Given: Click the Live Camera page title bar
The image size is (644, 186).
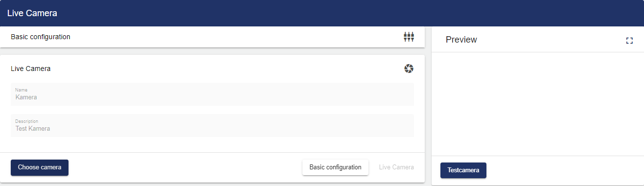Looking at the screenshot, I should pos(322,13).
